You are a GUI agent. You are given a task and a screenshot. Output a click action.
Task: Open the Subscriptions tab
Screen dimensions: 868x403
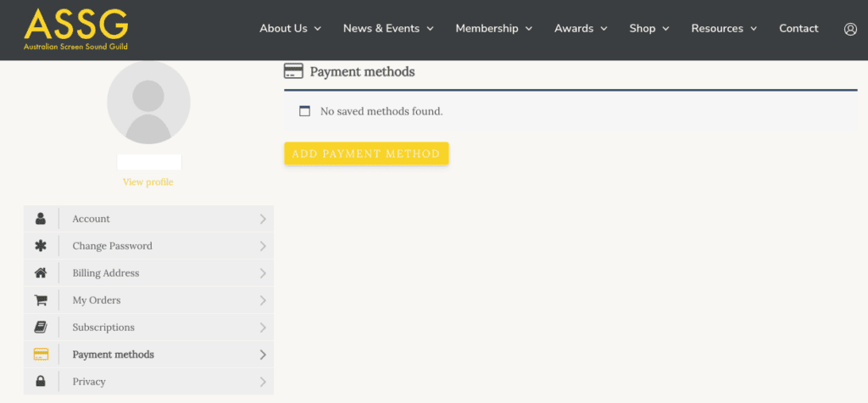(x=148, y=327)
